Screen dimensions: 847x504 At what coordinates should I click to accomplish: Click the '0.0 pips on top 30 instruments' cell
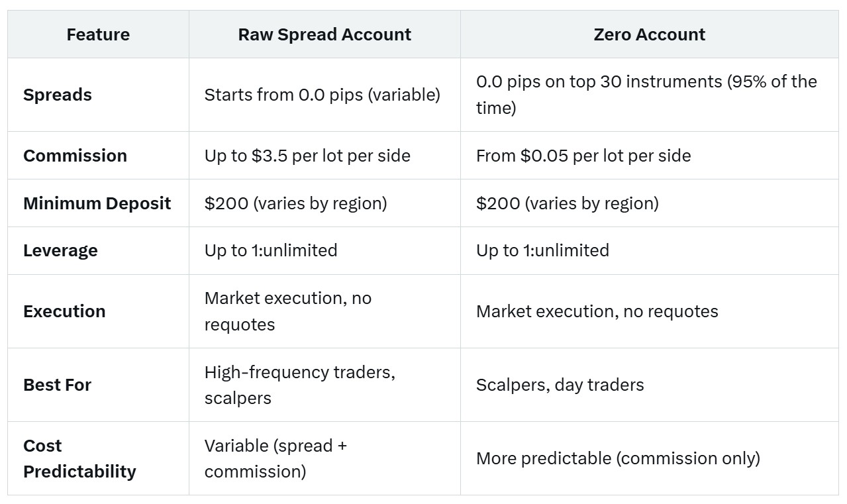pos(650,95)
